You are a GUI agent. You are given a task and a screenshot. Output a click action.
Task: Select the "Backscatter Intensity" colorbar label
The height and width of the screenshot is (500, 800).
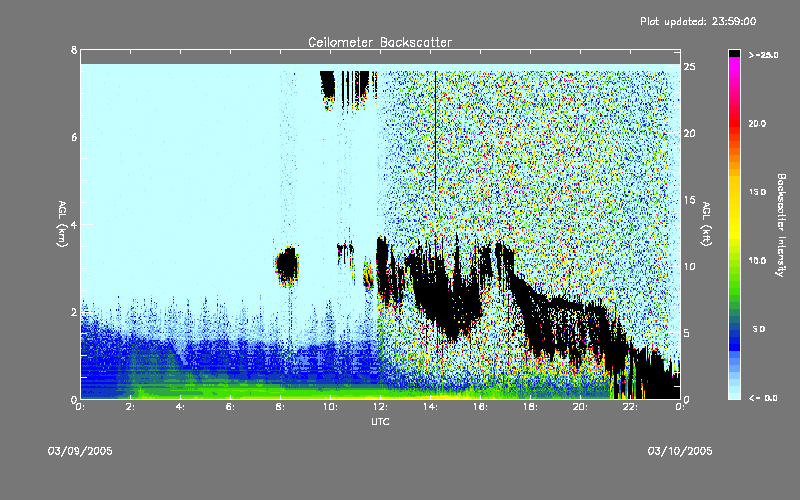[x=781, y=225]
